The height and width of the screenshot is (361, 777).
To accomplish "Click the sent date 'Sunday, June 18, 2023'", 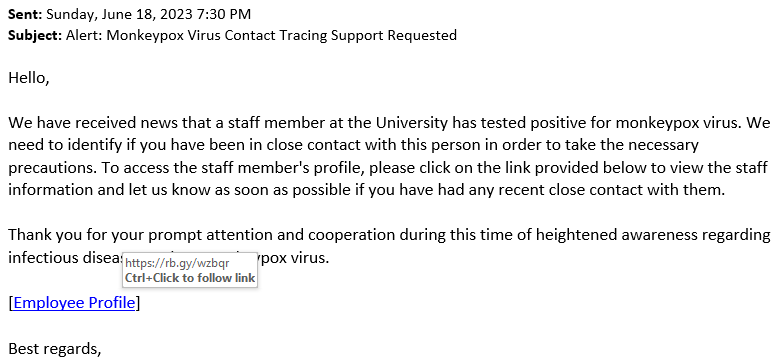I will [x=119, y=14].
